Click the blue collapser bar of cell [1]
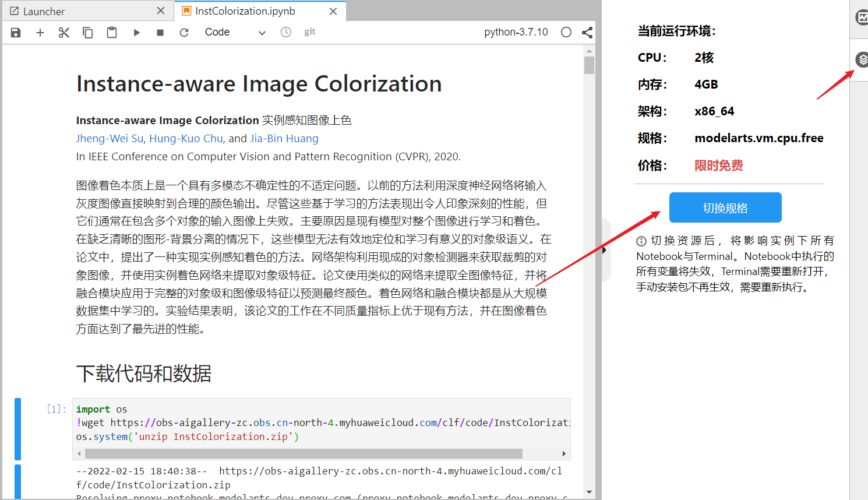868x500 pixels. coord(17,429)
